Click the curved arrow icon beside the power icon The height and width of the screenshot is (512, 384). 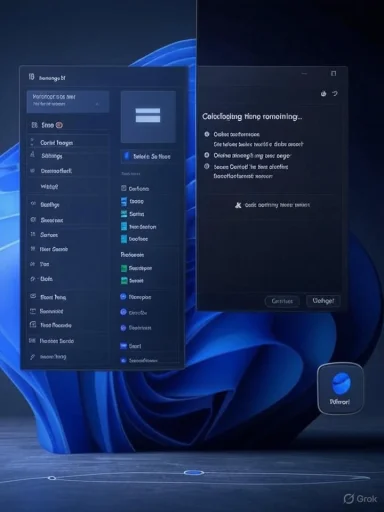pyautogui.click(x=335, y=94)
